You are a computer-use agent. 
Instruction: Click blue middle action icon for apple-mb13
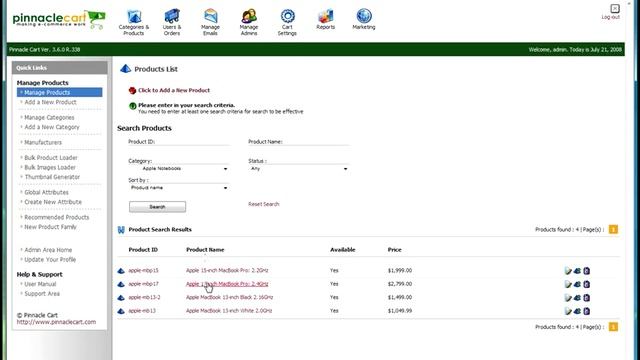coord(577,311)
